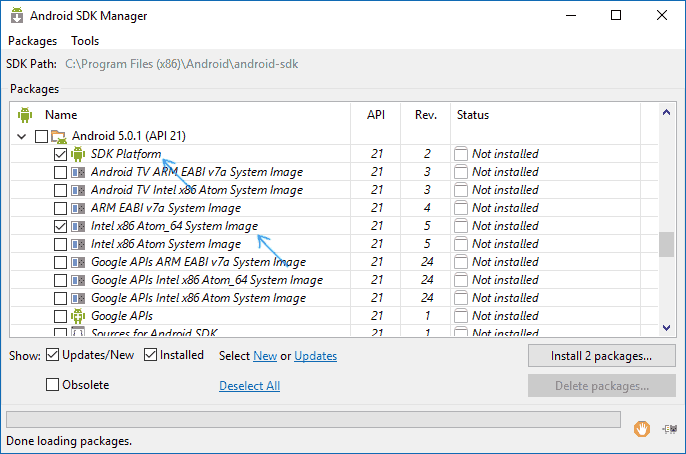Click Google APIs ARM EABI v7a image icon
This screenshot has height=454, width=686.
[78, 262]
